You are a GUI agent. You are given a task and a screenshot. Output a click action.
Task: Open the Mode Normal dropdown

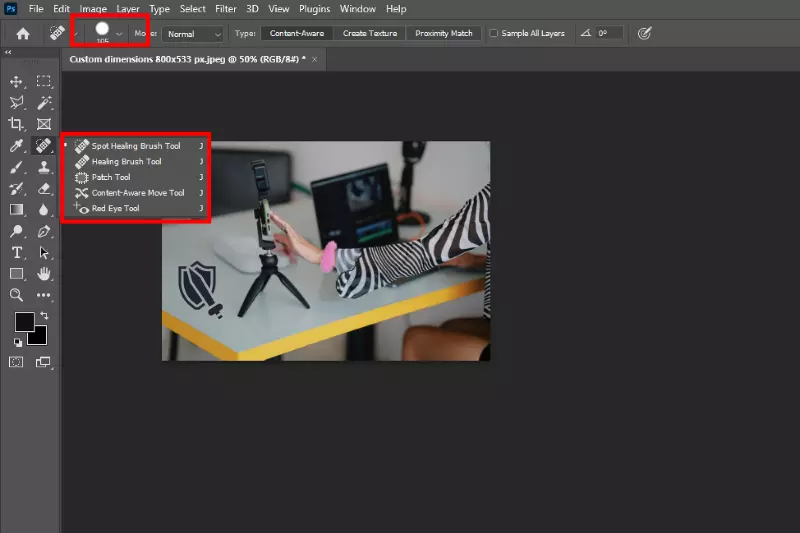(192, 34)
